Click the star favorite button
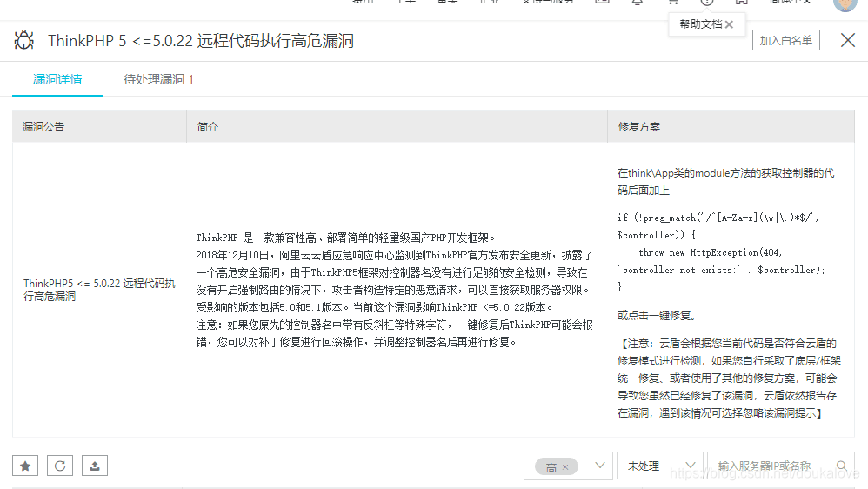 pyautogui.click(x=25, y=466)
